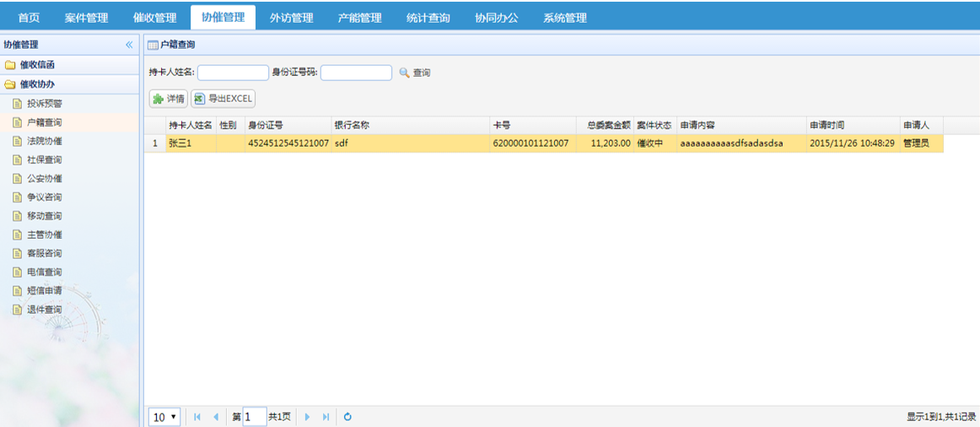The height and width of the screenshot is (427, 980).
Task: Expand the 催收信函 folder section
Action: [38, 65]
